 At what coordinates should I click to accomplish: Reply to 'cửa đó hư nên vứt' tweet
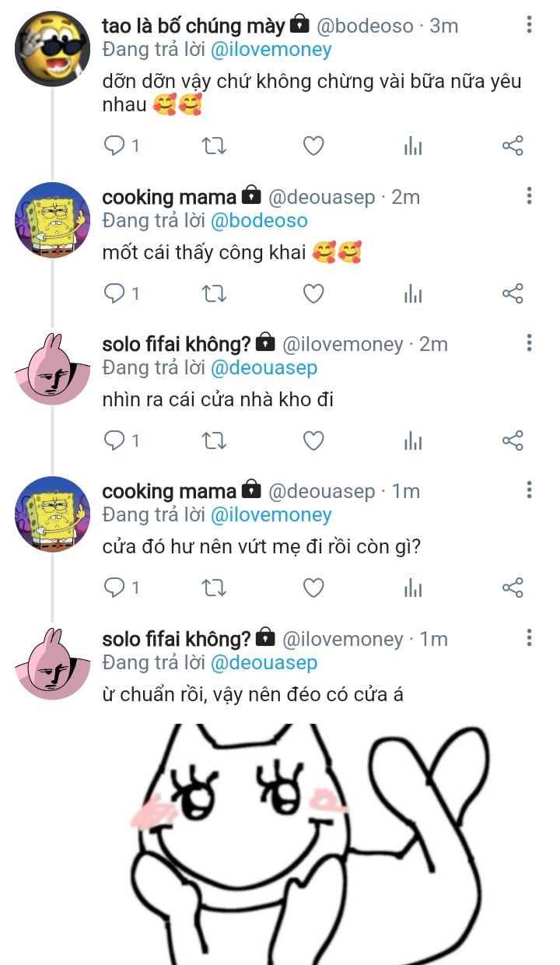click(x=115, y=588)
